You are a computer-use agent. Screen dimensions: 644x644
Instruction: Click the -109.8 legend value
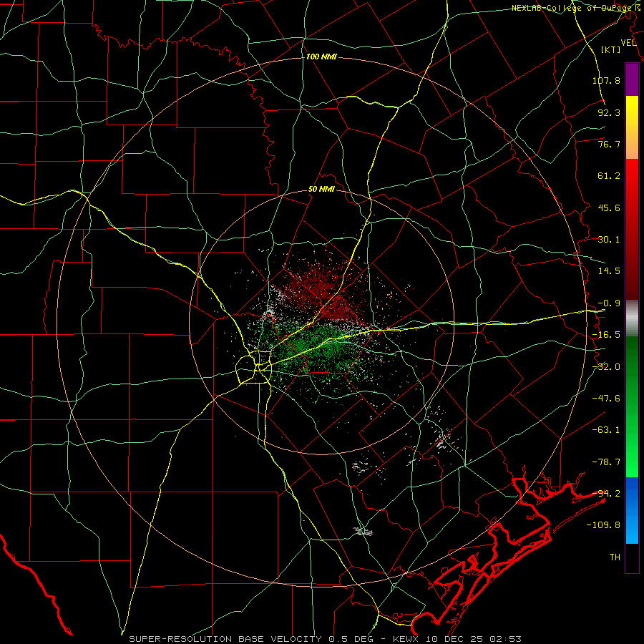[603, 525]
